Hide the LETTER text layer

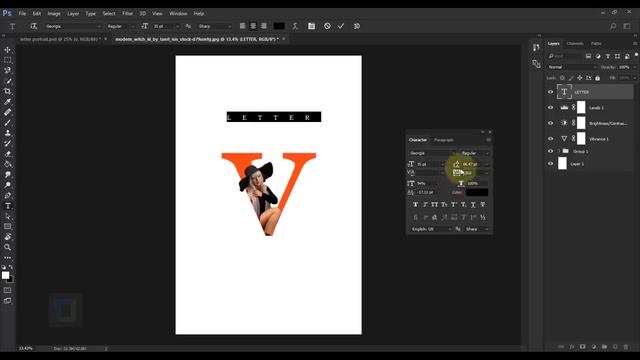tap(550, 92)
